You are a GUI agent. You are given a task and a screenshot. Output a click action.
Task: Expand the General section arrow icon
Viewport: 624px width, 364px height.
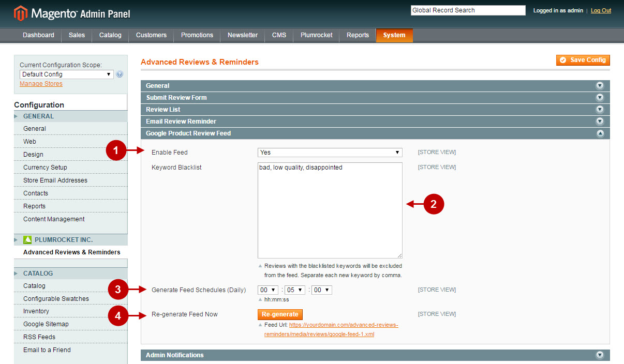tap(600, 86)
